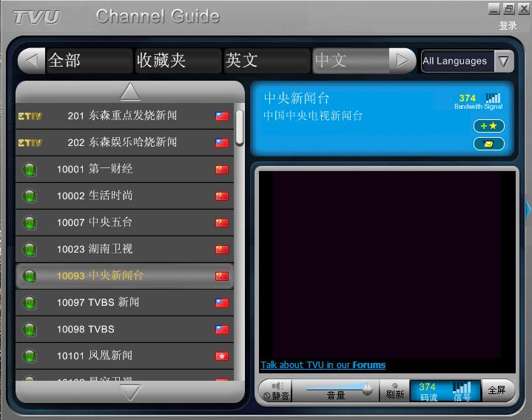Open the Talk about TVU in our Forums link
Image resolution: width=532 pixels, height=420 pixels.
(323, 365)
